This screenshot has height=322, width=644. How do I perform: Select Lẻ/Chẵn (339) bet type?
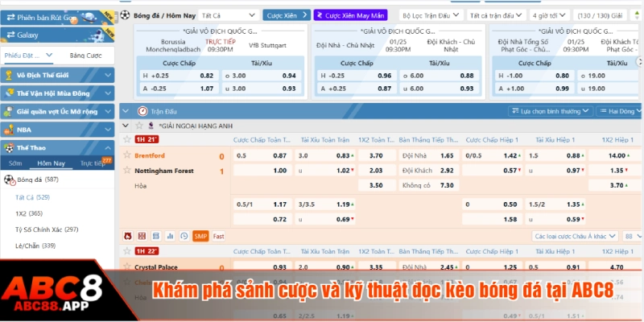point(35,246)
